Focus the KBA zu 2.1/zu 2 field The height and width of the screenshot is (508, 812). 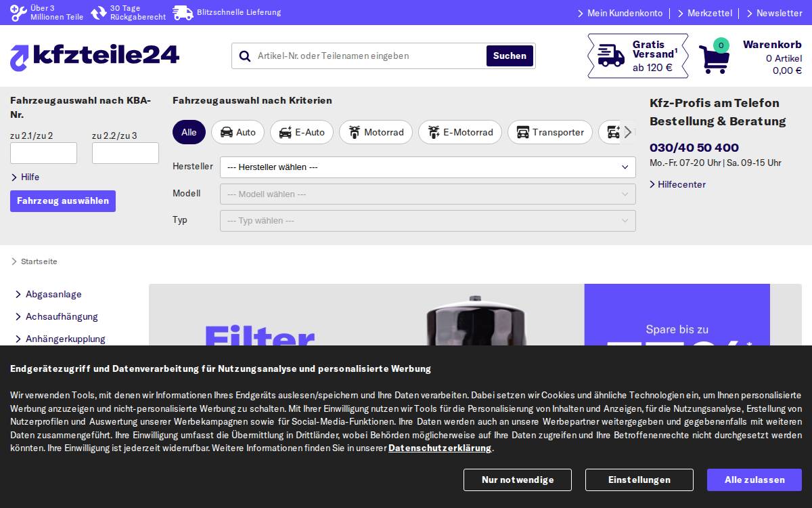[x=43, y=153]
